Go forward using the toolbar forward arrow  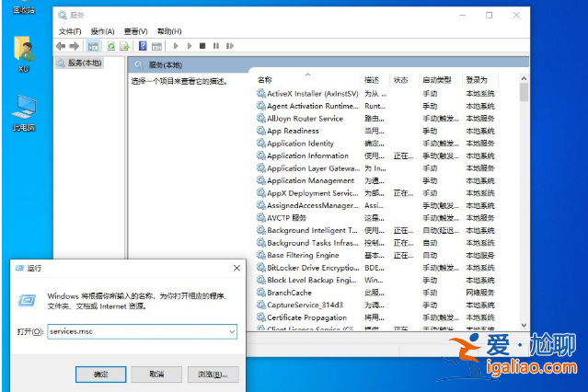point(74,46)
